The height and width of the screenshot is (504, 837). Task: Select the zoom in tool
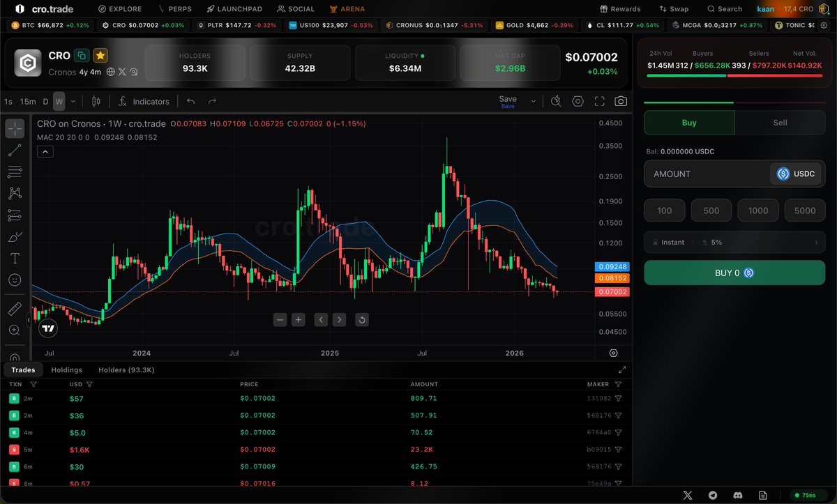coord(15,330)
